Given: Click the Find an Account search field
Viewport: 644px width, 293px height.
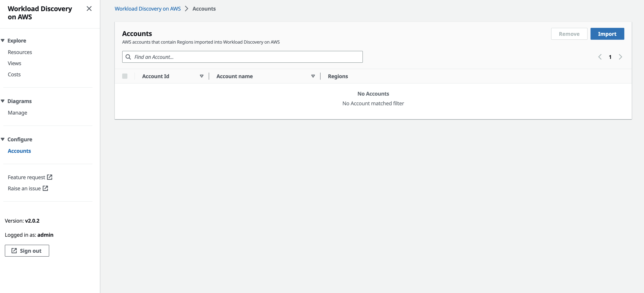Looking at the screenshot, I should point(242,57).
